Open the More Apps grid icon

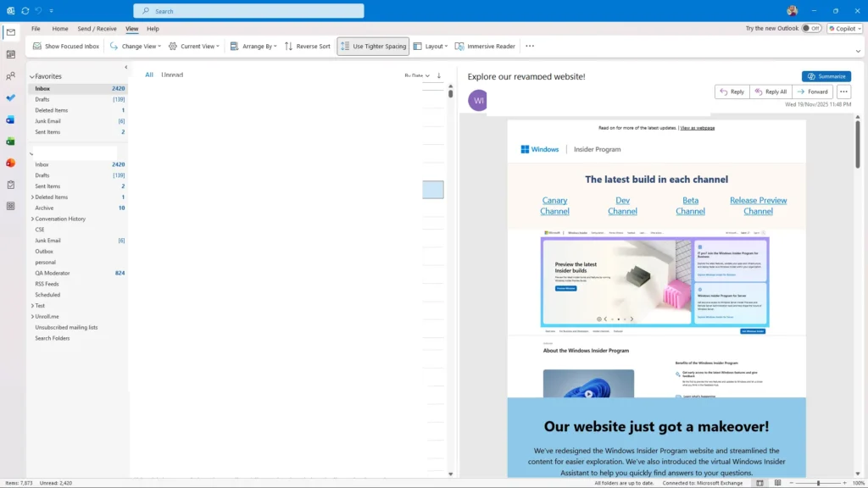(10, 206)
